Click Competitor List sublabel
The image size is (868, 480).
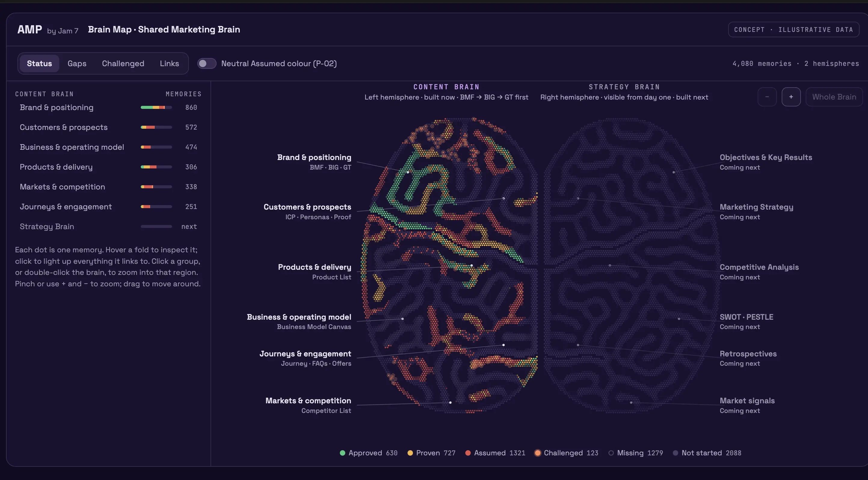click(x=326, y=411)
